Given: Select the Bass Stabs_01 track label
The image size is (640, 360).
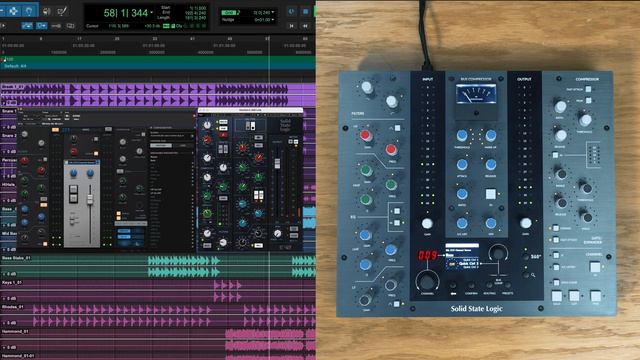Looking at the screenshot, I should coord(16,258).
